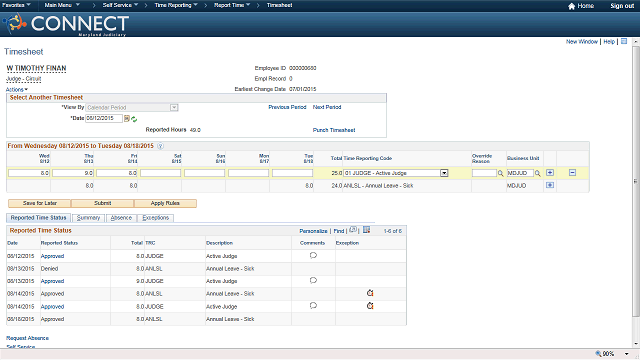Screen dimensions: 640x360
Task: Open comment bubble for 08/14/2015 JUDGE row
Action: click(313, 306)
